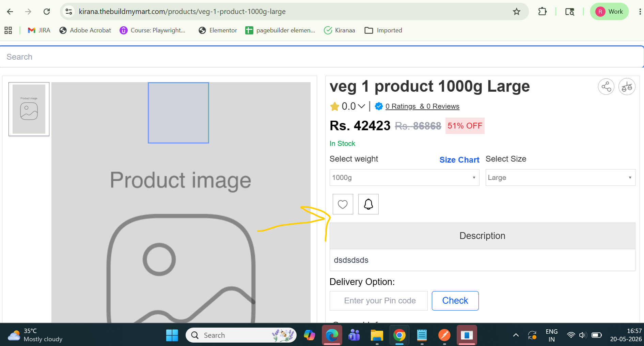
Task: Open the Adobe Acrobat bookmark
Action: [85, 30]
